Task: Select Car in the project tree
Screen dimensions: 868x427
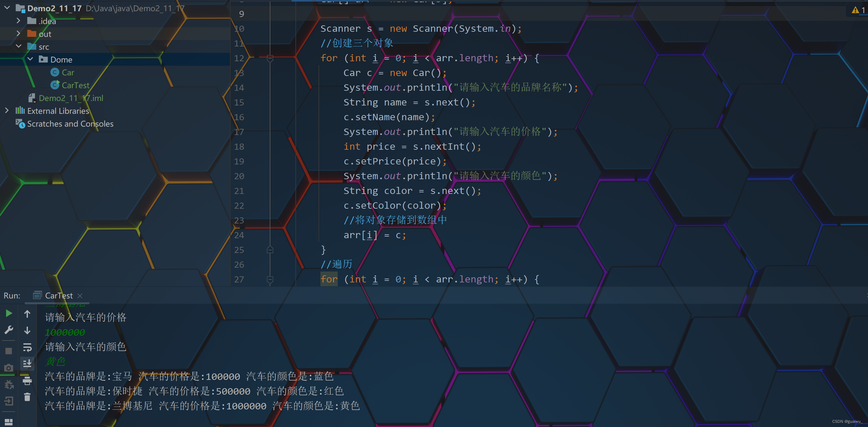Action: click(x=68, y=72)
